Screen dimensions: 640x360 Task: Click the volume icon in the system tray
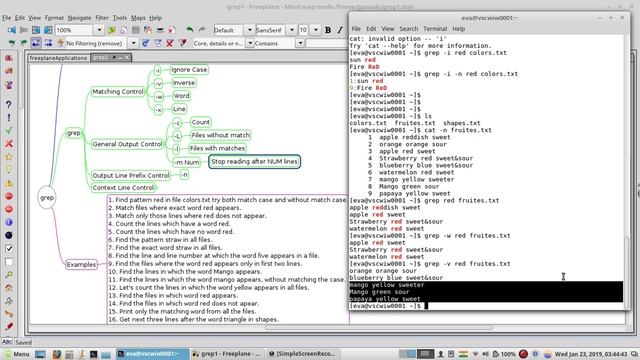point(485,354)
